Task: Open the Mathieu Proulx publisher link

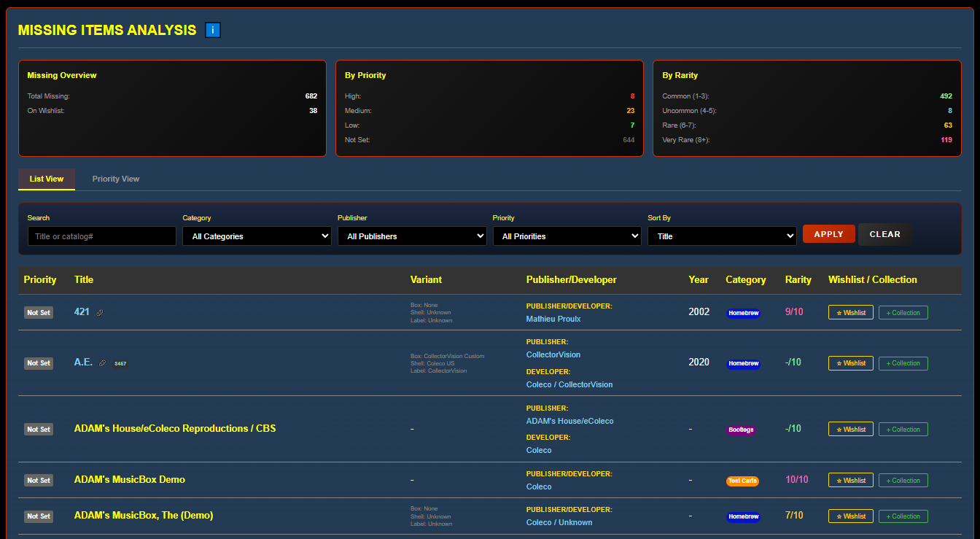Action: tap(553, 319)
